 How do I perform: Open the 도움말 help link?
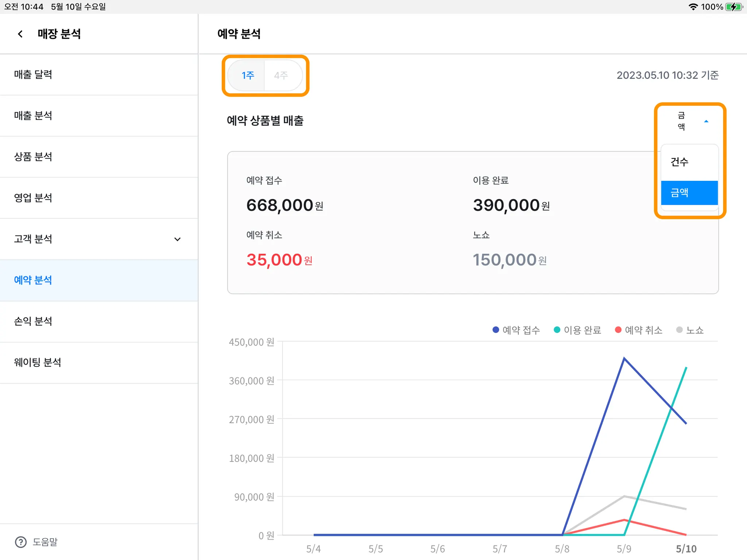45,542
